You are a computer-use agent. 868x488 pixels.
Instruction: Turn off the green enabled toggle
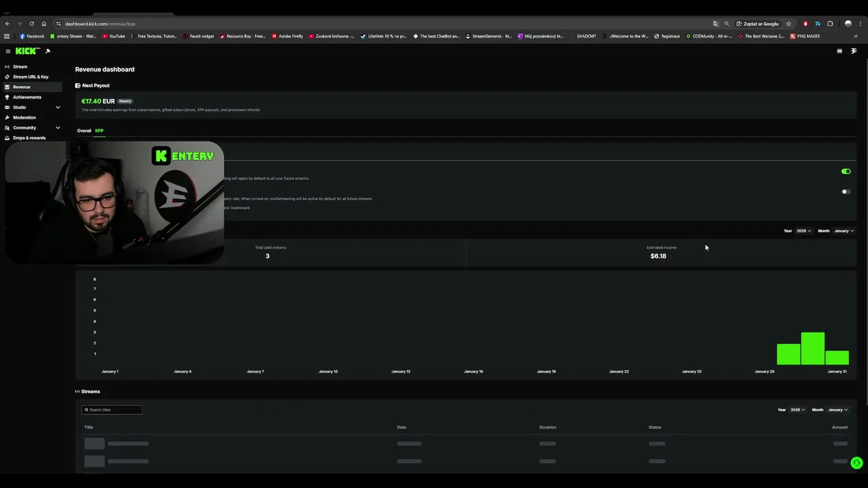pos(846,171)
